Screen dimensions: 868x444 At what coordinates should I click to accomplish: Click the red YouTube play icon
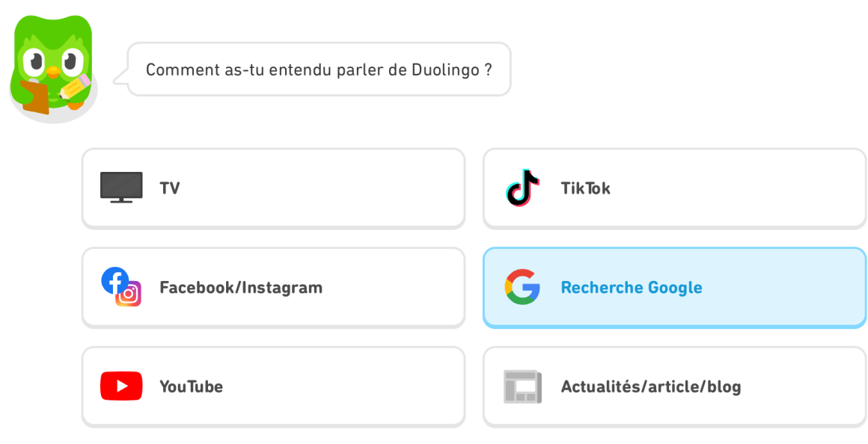121,386
